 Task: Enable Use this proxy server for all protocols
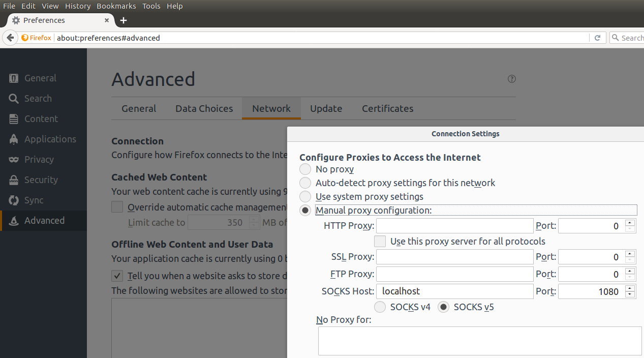(x=380, y=241)
